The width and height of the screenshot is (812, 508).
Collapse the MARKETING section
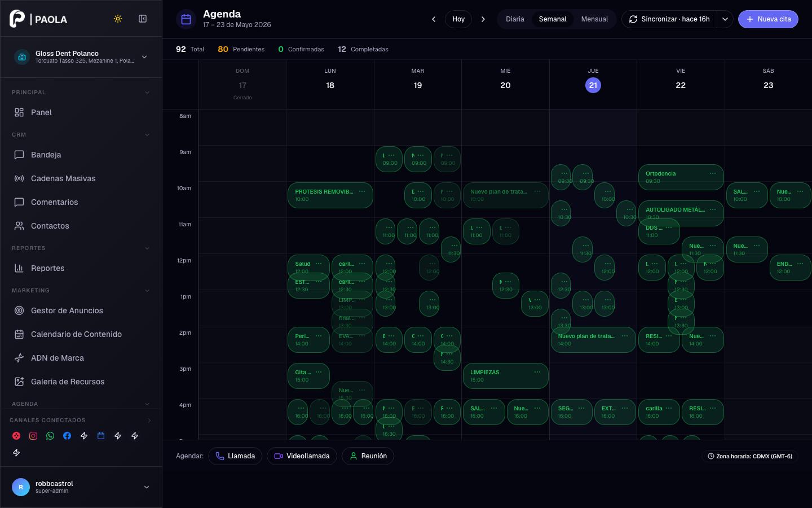(147, 291)
